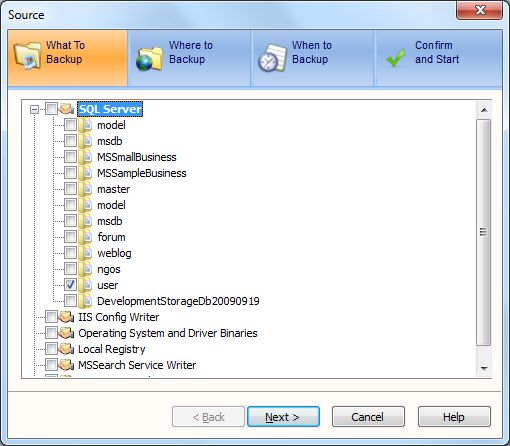Select the weblog label
Viewport: 510px width, 446px height.
pos(114,253)
